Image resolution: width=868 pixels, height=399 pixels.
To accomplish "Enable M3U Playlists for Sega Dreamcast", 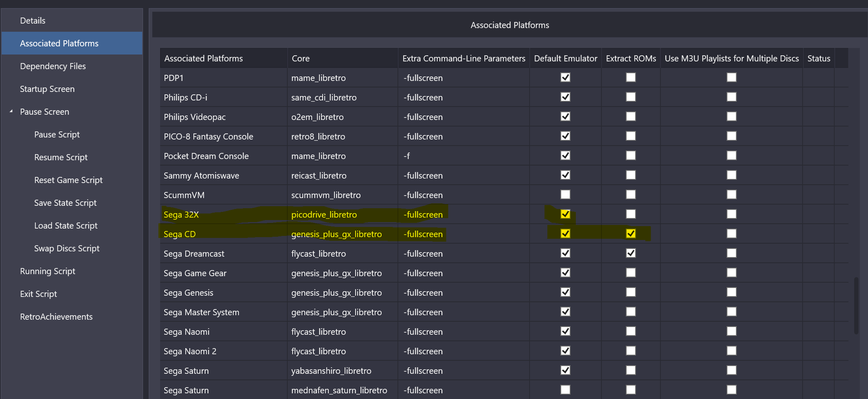I will [x=731, y=253].
